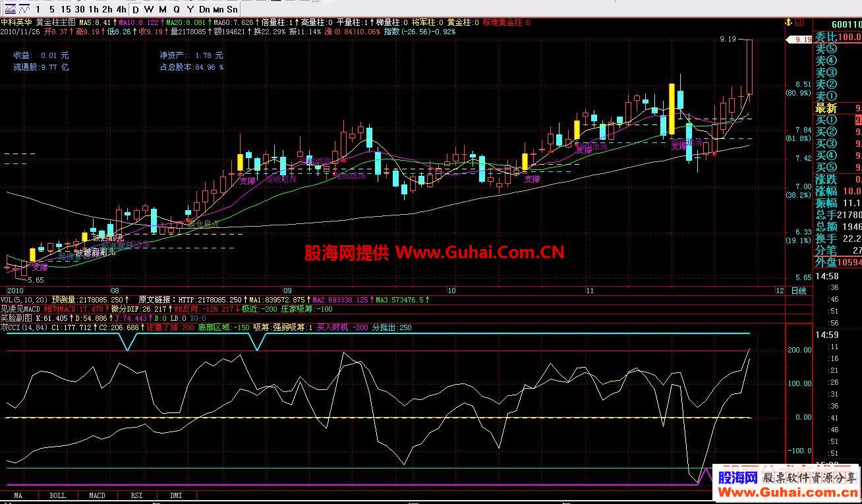862x504 pixels.
Task: Click the 总手 row in quote panel
Action: coord(838,215)
